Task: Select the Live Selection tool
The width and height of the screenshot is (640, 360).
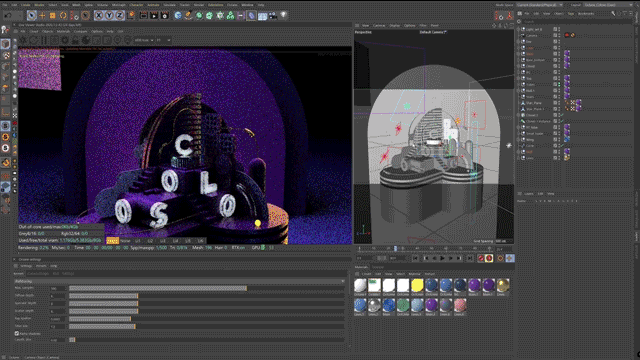Action: (x=31, y=16)
